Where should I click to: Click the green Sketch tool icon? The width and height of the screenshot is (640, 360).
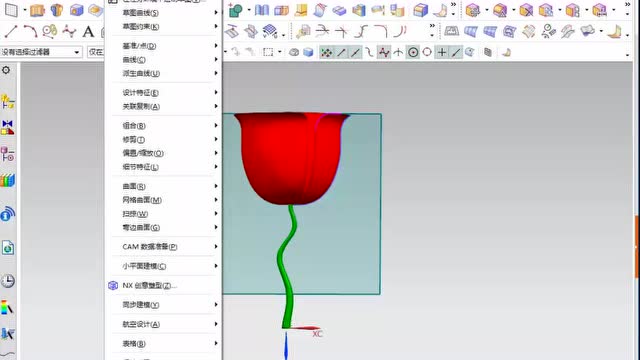(x=236, y=10)
